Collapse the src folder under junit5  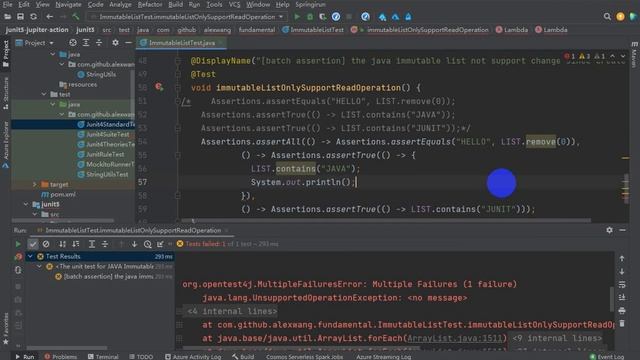tap(35, 214)
